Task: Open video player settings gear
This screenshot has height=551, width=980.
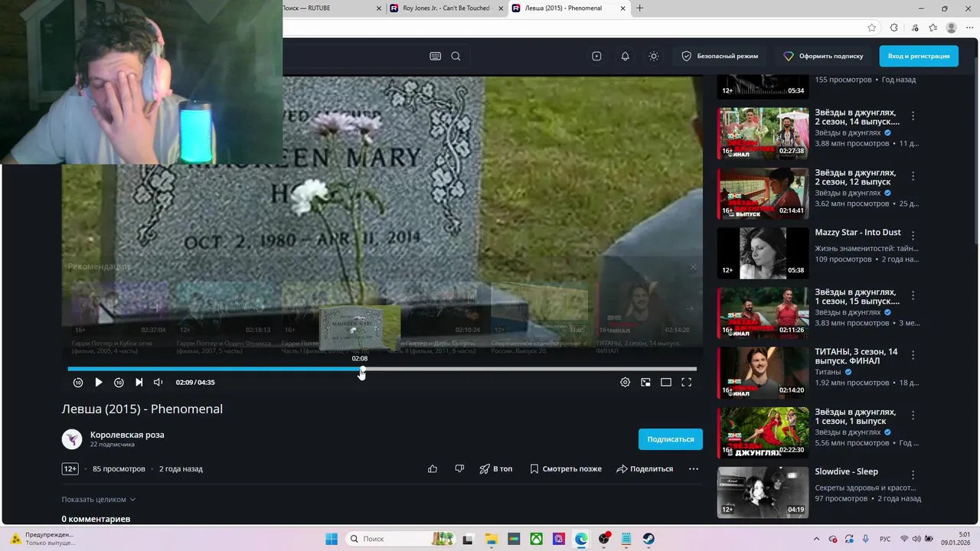Action: [x=626, y=382]
